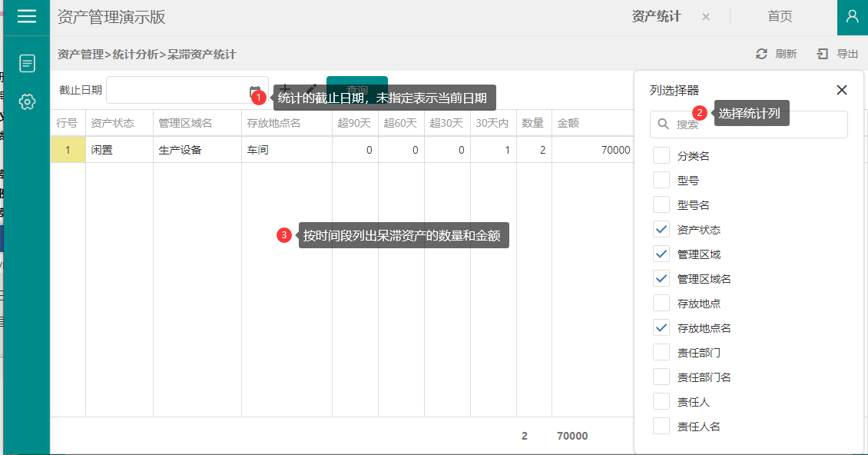
Task: Enable the 分类名 column checkbox
Action: click(661, 156)
